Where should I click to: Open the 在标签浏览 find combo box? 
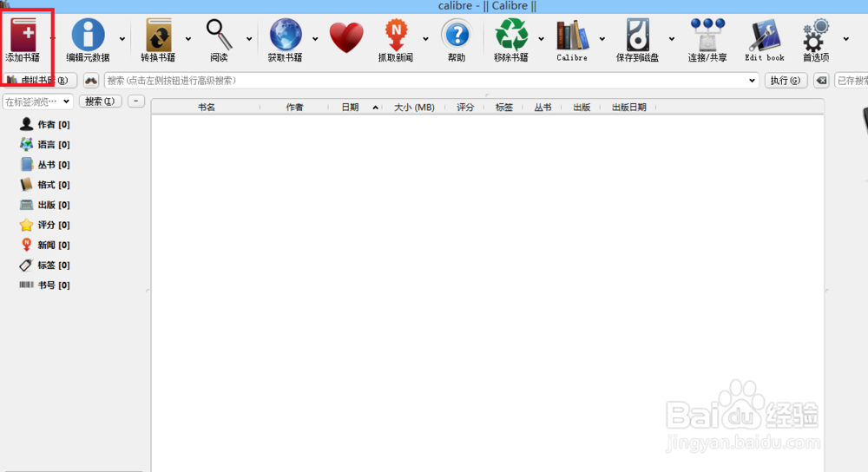[37, 102]
